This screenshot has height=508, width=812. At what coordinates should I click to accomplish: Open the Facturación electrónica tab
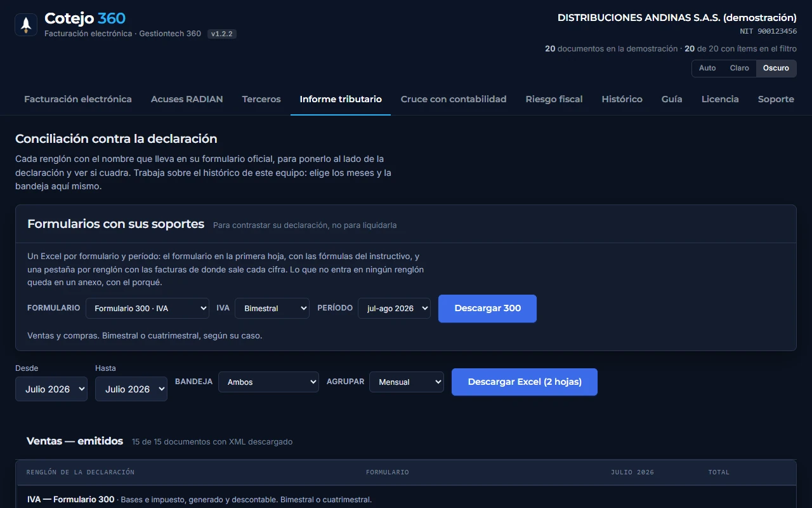pos(78,99)
